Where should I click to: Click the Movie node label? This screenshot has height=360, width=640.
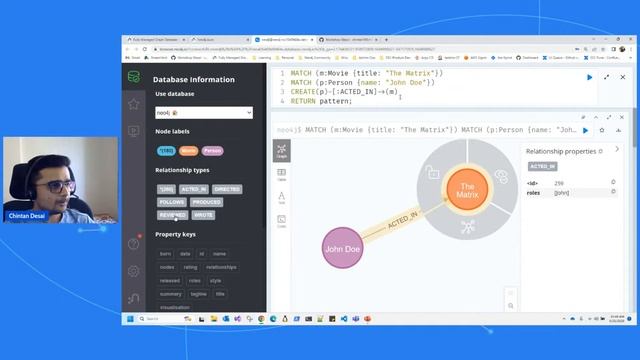(189, 151)
